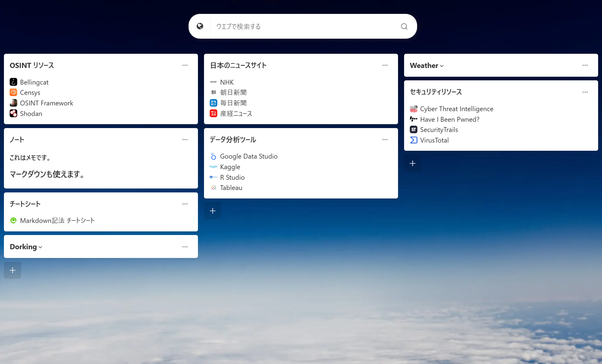The width and height of the screenshot is (602, 364).
Task: Click the magnifier search icon
Action: (404, 27)
